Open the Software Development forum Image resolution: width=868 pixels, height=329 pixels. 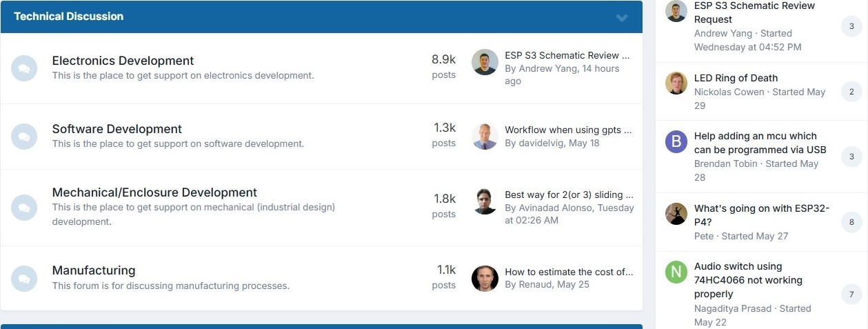(x=117, y=129)
